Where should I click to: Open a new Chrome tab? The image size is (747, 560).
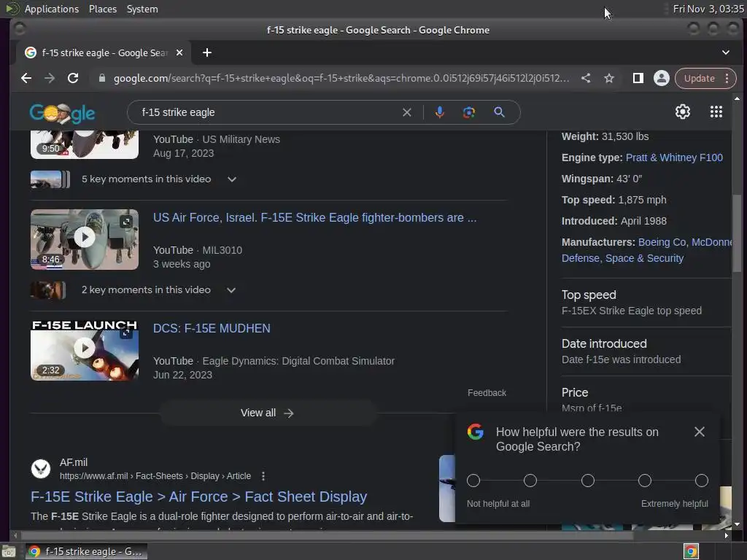[206, 52]
